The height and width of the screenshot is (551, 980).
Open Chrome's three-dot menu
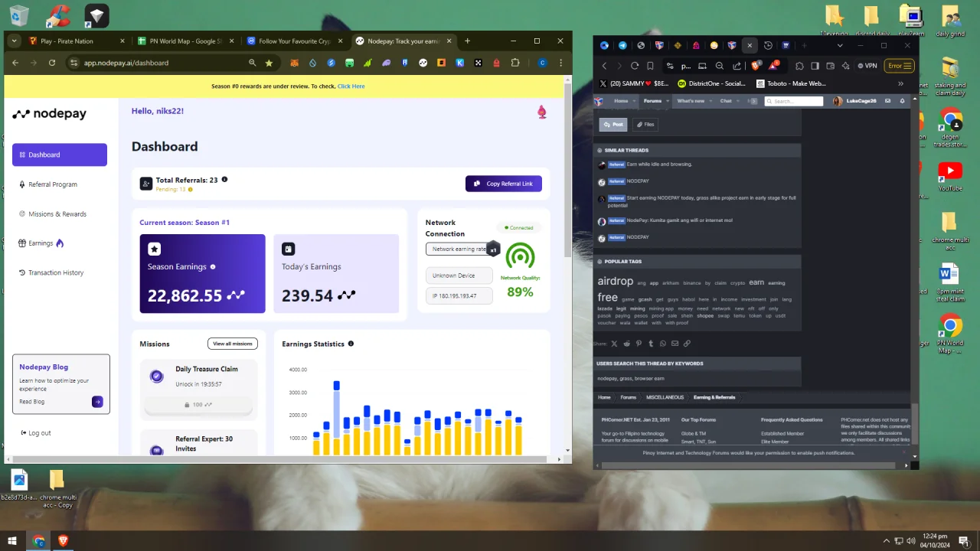click(561, 63)
